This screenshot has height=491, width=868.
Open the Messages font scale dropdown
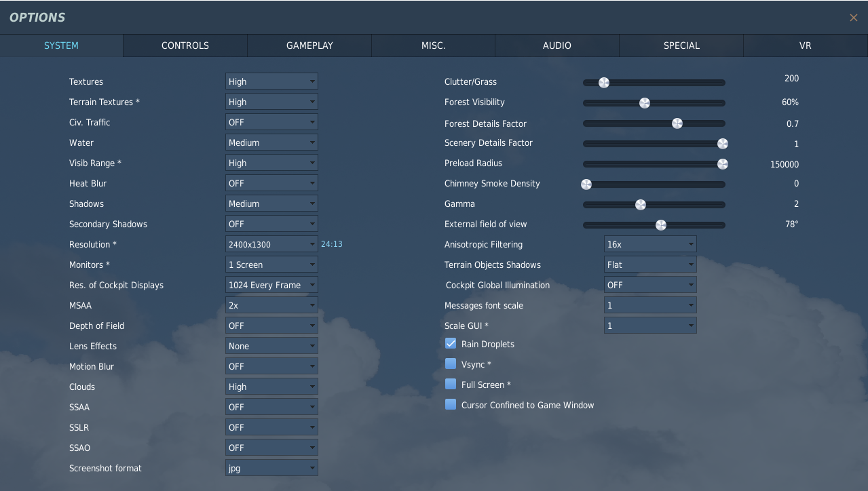tap(650, 305)
